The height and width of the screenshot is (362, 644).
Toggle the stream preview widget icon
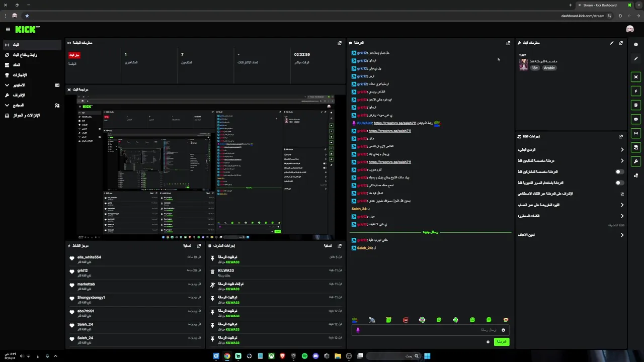coord(636,77)
